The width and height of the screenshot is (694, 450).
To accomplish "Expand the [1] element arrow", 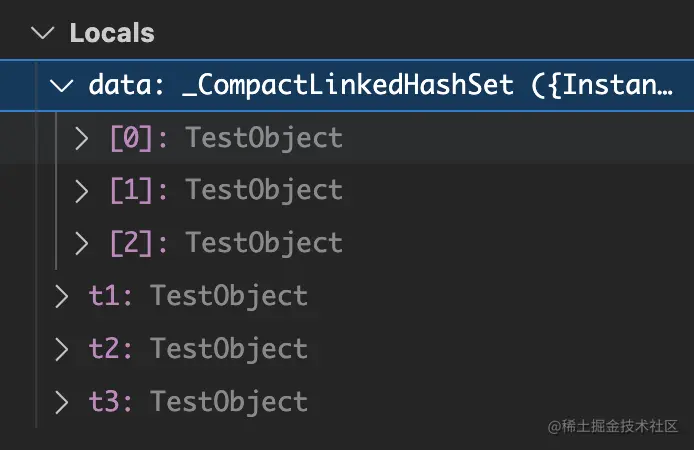I will (82, 190).
